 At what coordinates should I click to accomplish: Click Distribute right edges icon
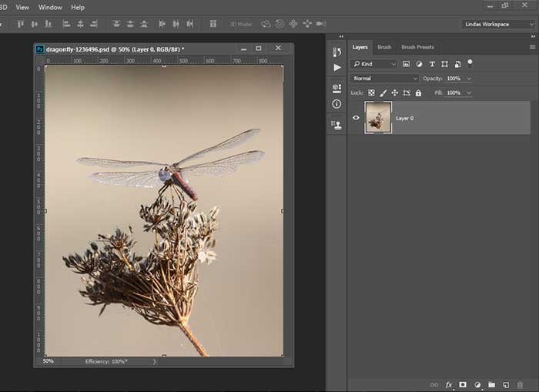pos(189,24)
